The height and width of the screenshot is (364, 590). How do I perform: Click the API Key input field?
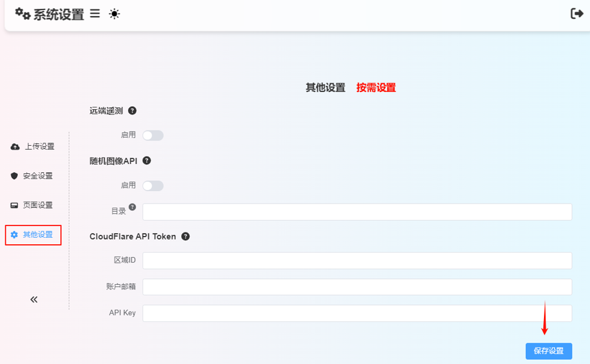[357, 313]
